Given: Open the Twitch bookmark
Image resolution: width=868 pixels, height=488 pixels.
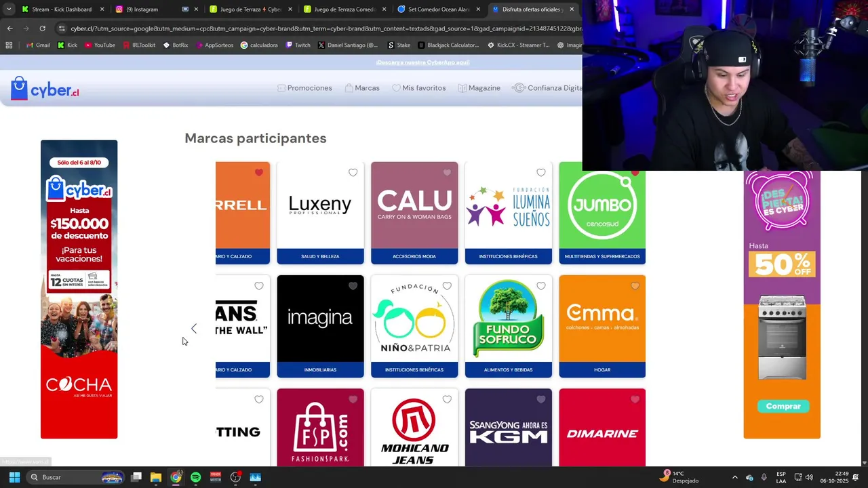Looking at the screenshot, I should [x=298, y=45].
